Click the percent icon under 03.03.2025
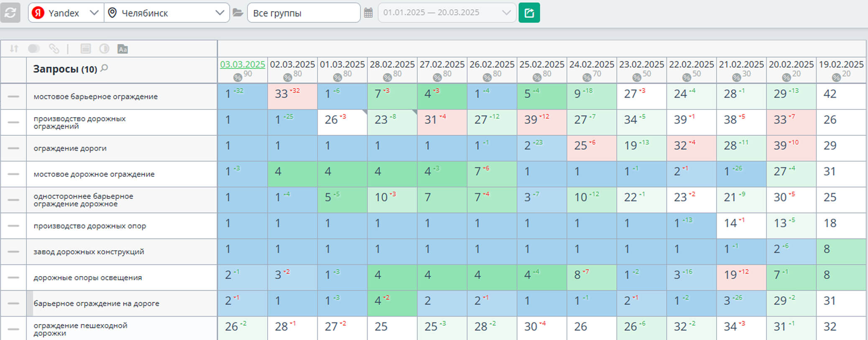The height and width of the screenshot is (340, 868). pos(237,77)
